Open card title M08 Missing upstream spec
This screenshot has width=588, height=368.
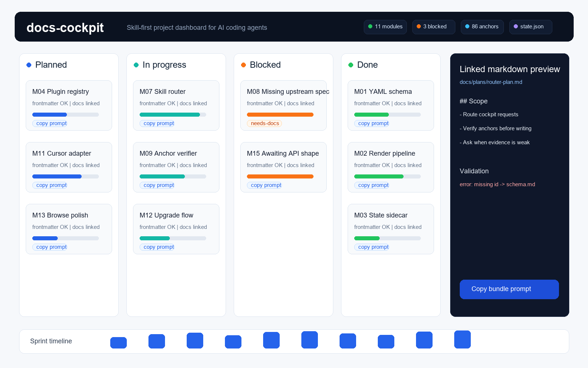pos(288,92)
